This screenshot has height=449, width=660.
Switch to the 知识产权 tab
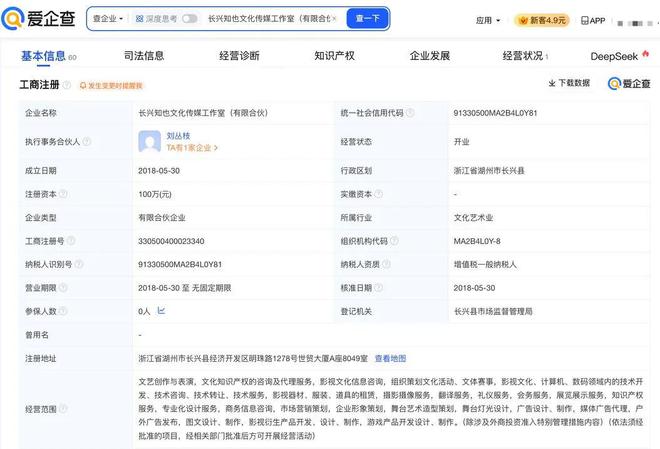334,56
